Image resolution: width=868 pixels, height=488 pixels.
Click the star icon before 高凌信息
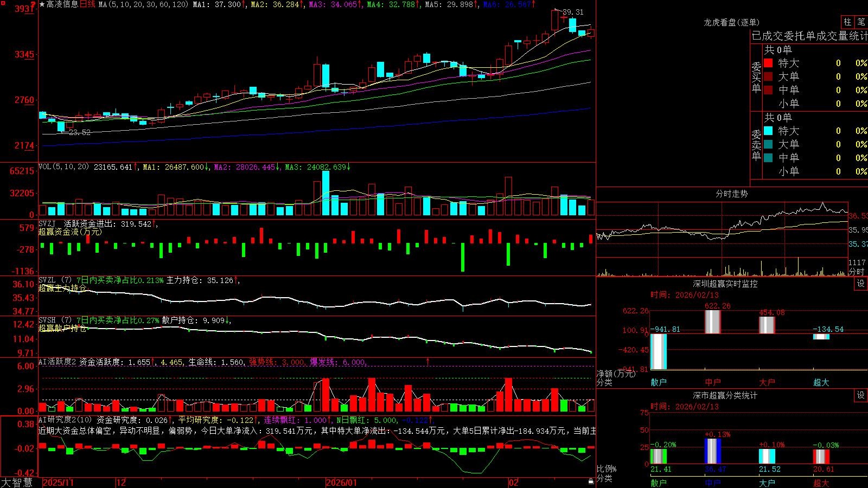(x=42, y=4)
